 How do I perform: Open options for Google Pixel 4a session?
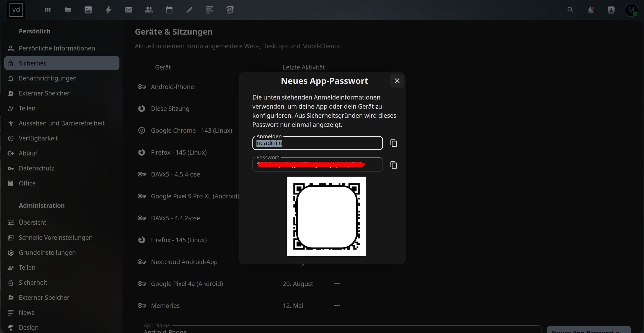click(x=337, y=284)
